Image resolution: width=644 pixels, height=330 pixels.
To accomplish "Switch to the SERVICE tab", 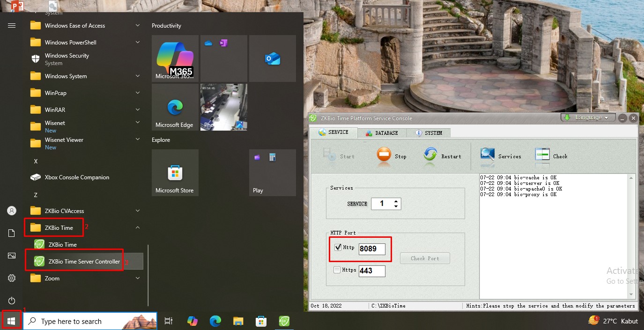I will [x=333, y=132].
